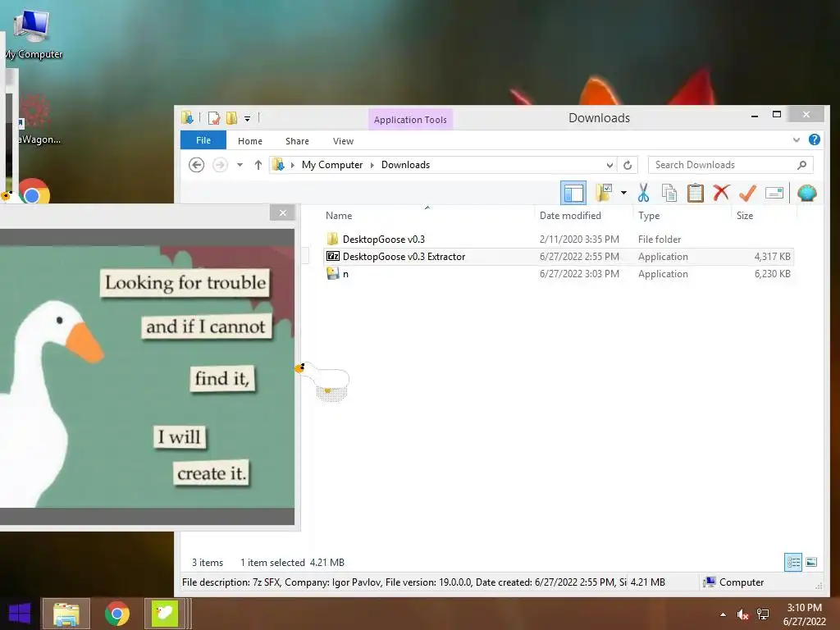Click 2/11/2020 3:35 PM date cell

click(579, 240)
